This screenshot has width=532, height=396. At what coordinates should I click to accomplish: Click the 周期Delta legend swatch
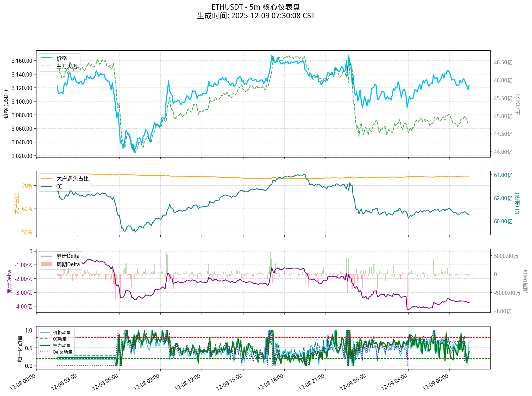click(x=47, y=264)
